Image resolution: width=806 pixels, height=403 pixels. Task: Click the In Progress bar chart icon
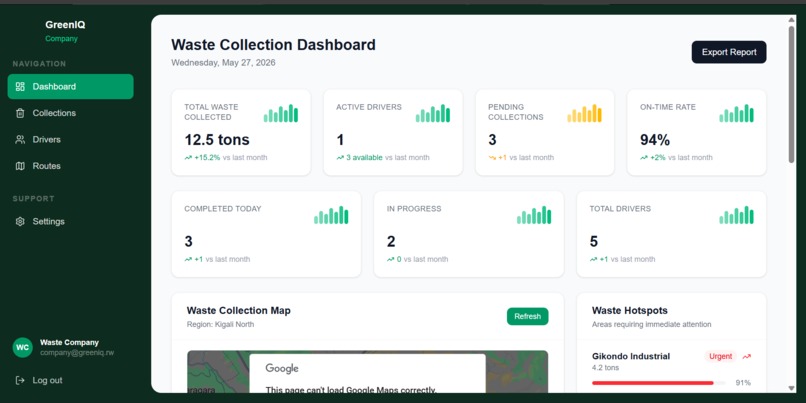click(534, 215)
